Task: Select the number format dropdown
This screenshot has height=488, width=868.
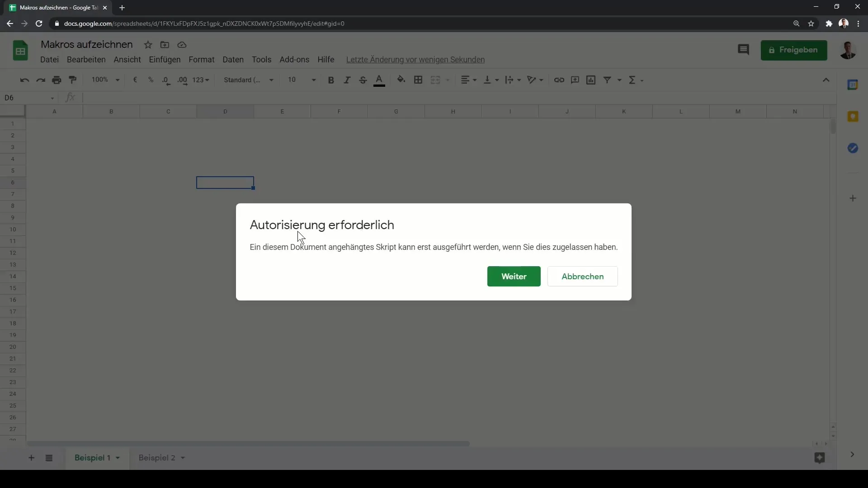Action: point(203,80)
